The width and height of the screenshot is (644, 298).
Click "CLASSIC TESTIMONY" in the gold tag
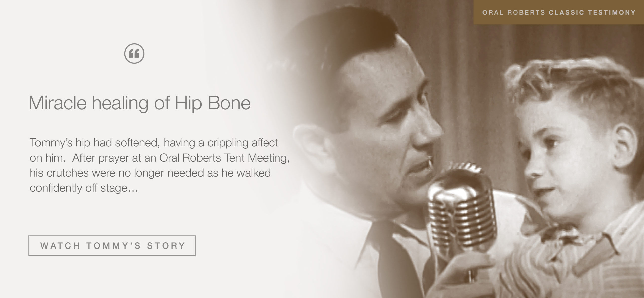[592, 12]
